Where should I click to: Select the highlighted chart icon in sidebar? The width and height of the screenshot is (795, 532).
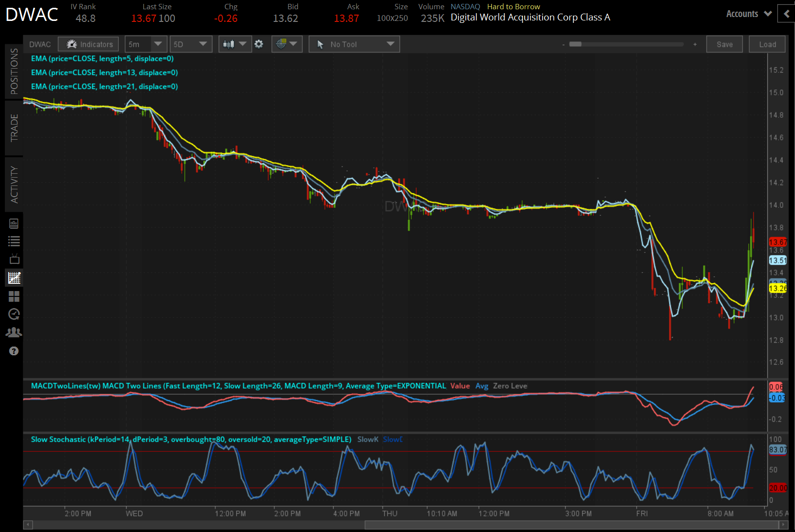click(14, 278)
